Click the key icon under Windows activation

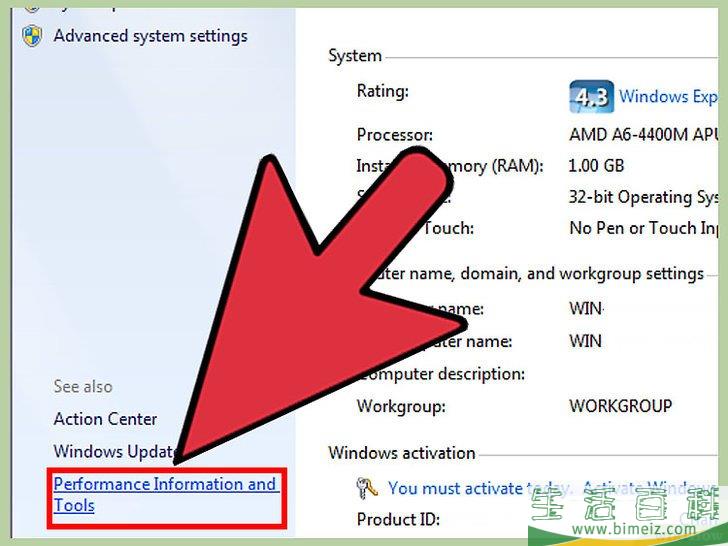coord(367,488)
